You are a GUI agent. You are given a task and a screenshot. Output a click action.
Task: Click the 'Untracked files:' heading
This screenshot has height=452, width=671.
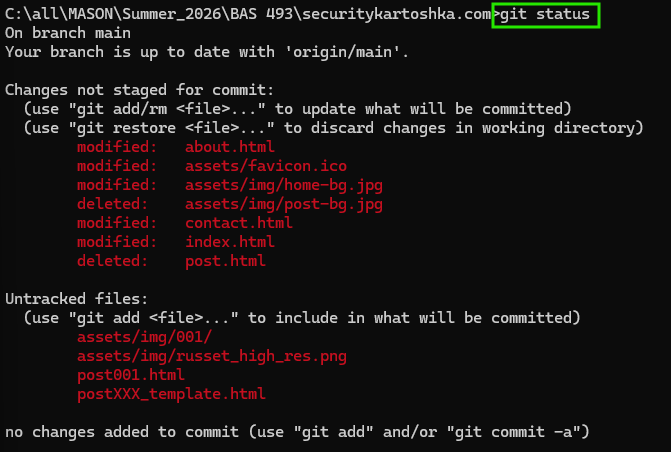[x=77, y=299]
